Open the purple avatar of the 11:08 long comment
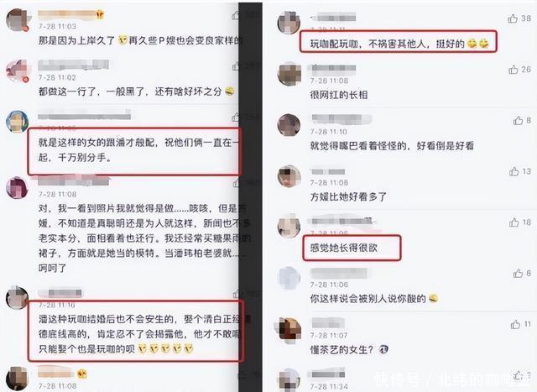 click(18, 188)
